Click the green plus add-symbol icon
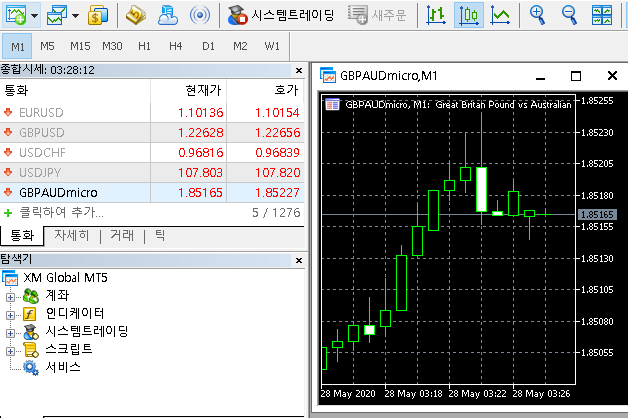Image resolution: width=628 pixels, height=418 pixels. click(x=8, y=213)
